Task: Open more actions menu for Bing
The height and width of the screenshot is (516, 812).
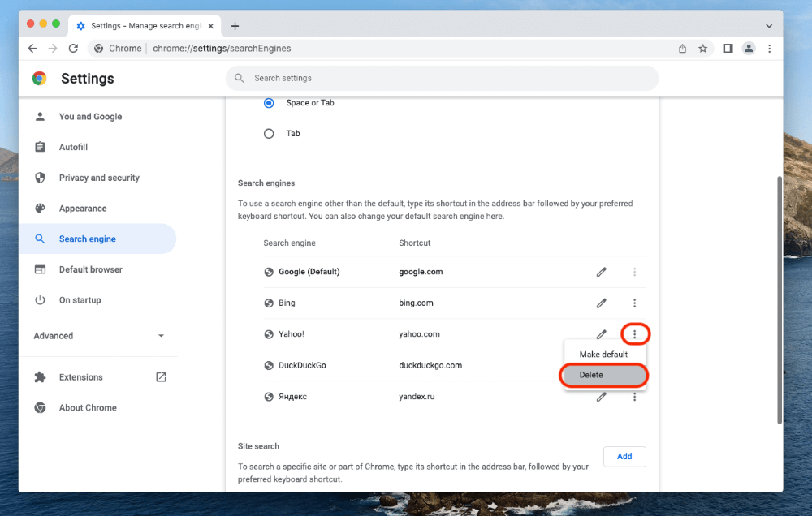Action: (x=634, y=303)
